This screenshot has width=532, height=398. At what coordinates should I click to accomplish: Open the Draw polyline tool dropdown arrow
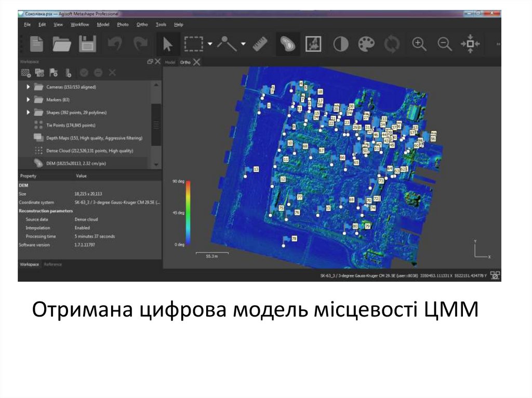(243, 44)
